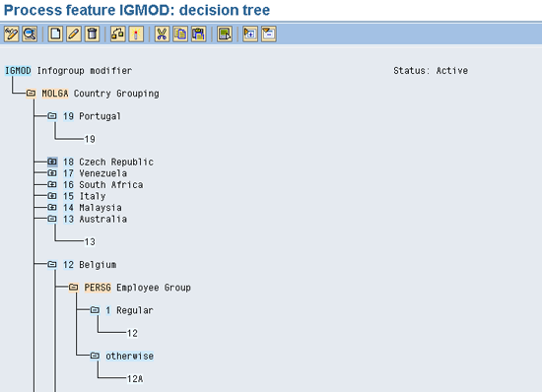Click the candle Information toolbar icon

[136, 33]
